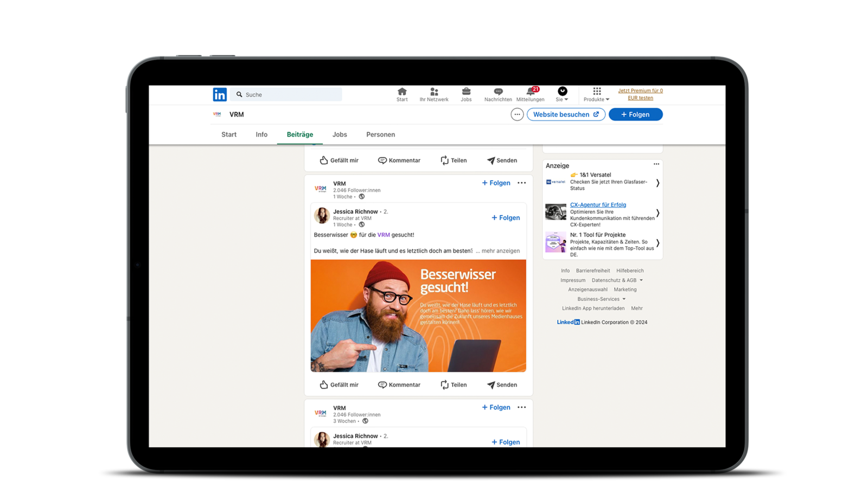Open Nr. 1 Tool für Projekte ad chevron

(658, 243)
